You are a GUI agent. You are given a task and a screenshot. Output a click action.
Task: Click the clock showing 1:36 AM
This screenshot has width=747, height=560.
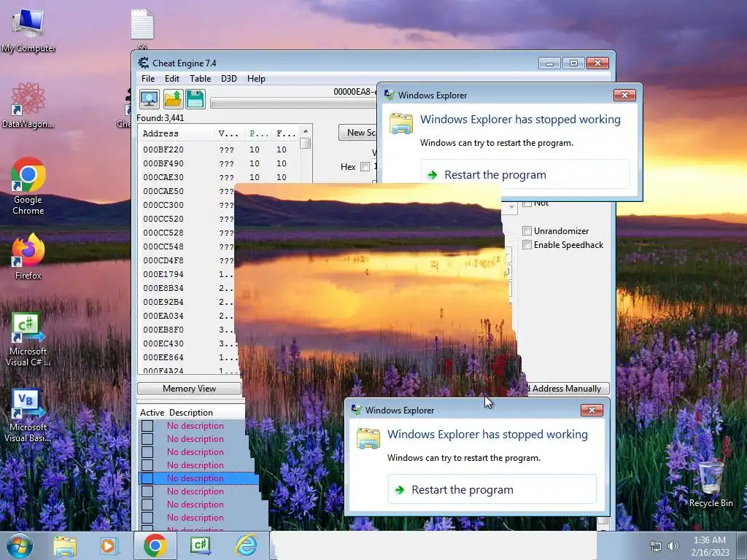709,540
